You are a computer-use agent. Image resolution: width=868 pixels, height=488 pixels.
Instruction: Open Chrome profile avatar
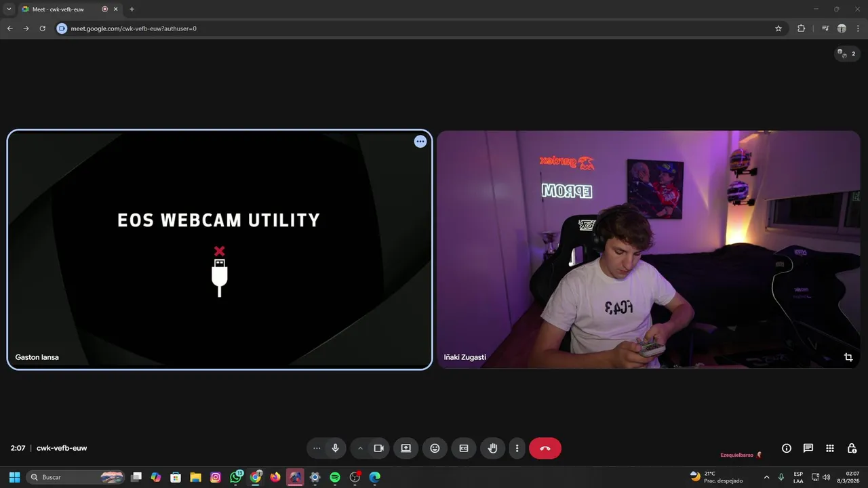[x=842, y=28]
